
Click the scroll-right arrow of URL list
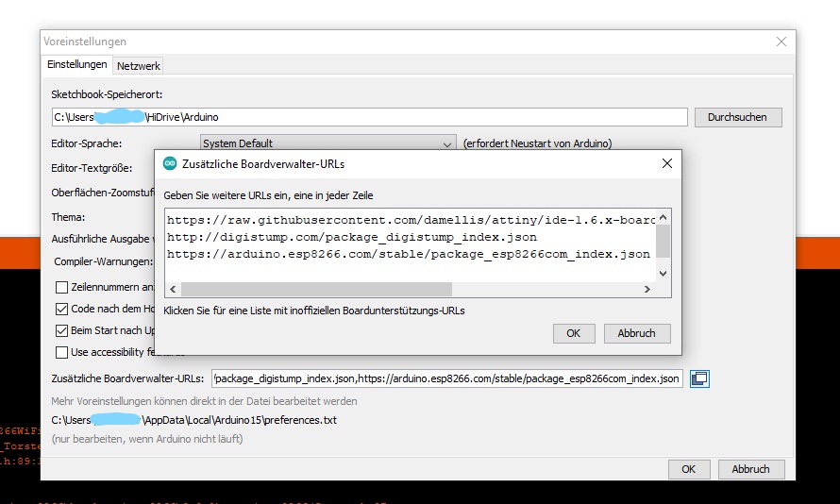[x=647, y=289]
